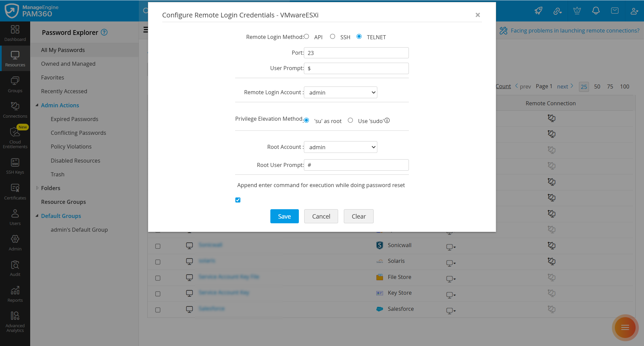Viewport: 644px width, 346px height.
Task: Launch quick access with the rocket icon
Action: pyautogui.click(x=538, y=11)
